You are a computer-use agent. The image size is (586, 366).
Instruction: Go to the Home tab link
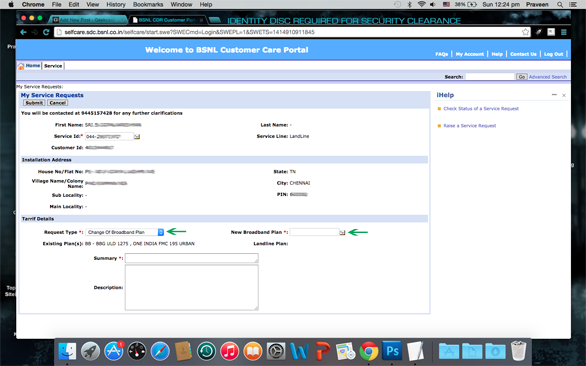33,65
